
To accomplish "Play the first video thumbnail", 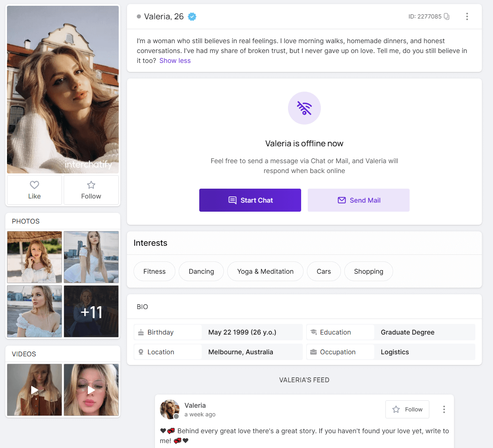I will coord(35,390).
